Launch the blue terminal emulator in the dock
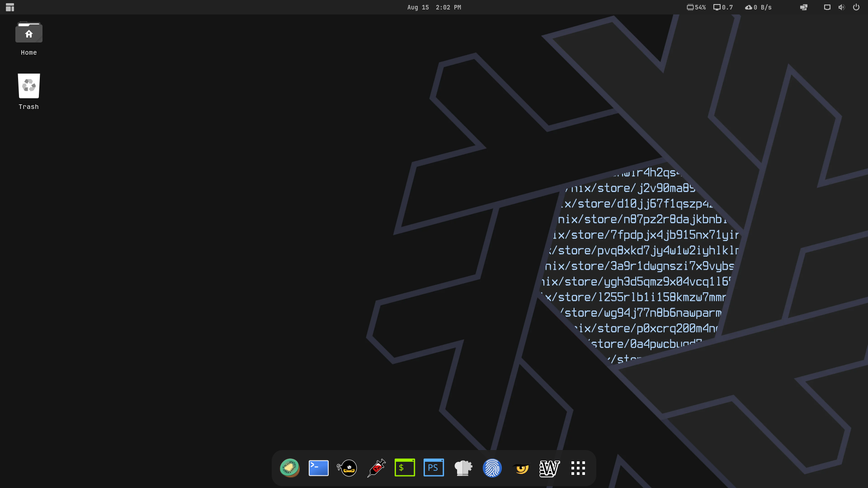 point(318,468)
